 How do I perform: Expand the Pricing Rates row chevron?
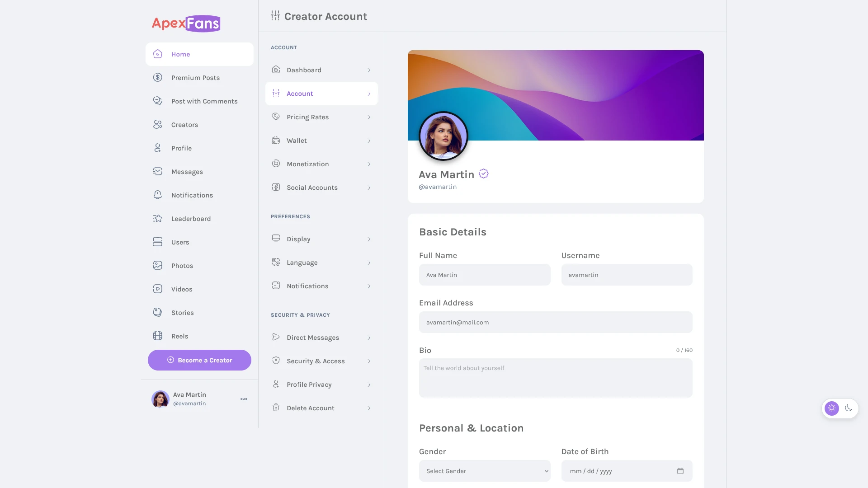[x=369, y=117]
